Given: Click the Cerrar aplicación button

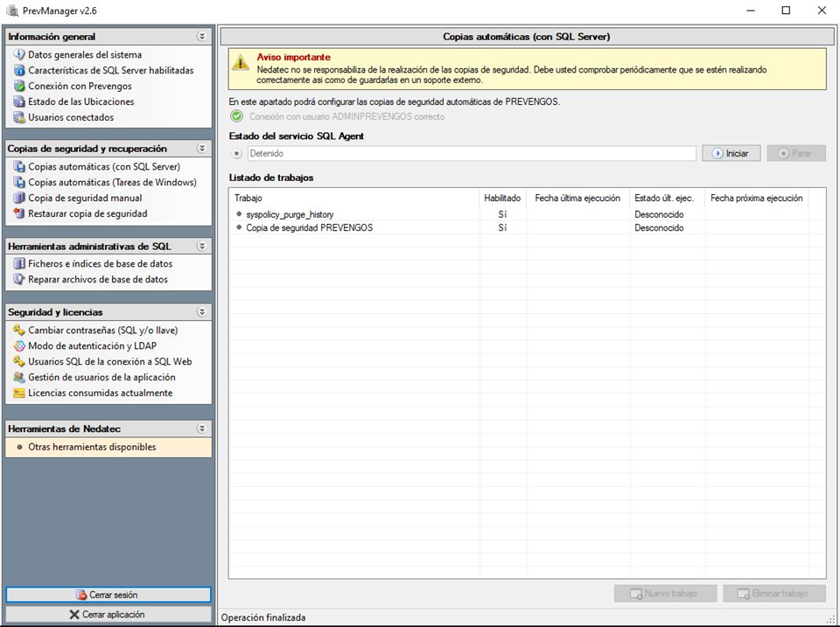Looking at the screenshot, I should pos(108,615).
